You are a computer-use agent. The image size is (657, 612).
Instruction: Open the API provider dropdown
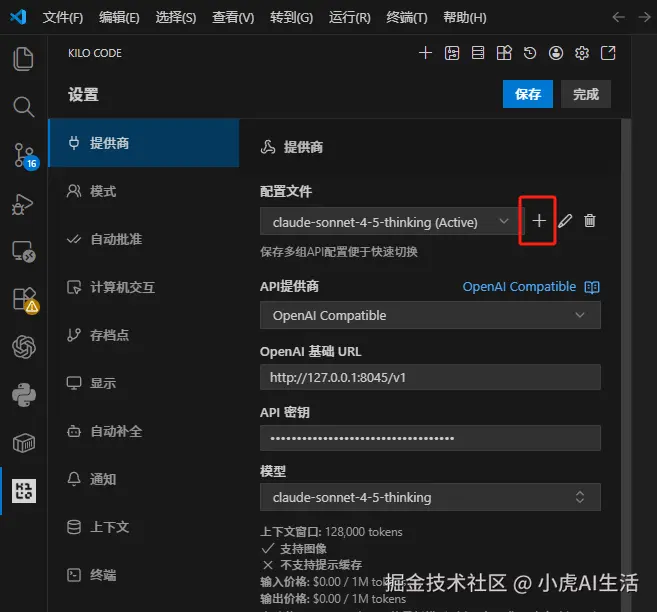(x=430, y=315)
